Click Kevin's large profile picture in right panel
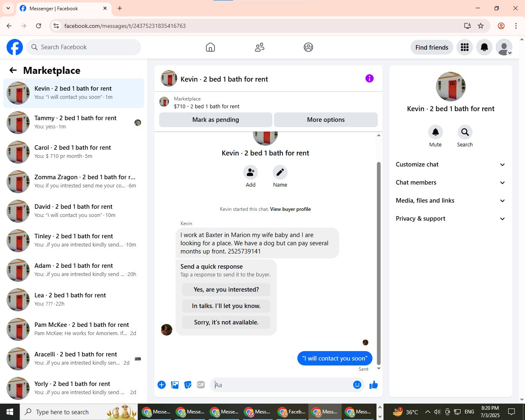 (451, 87)
